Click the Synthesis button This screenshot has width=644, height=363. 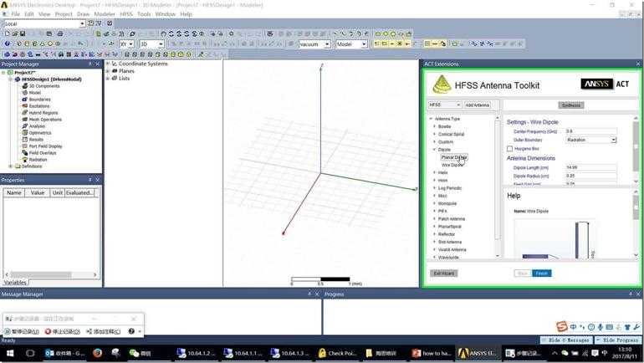coord(571,105)
